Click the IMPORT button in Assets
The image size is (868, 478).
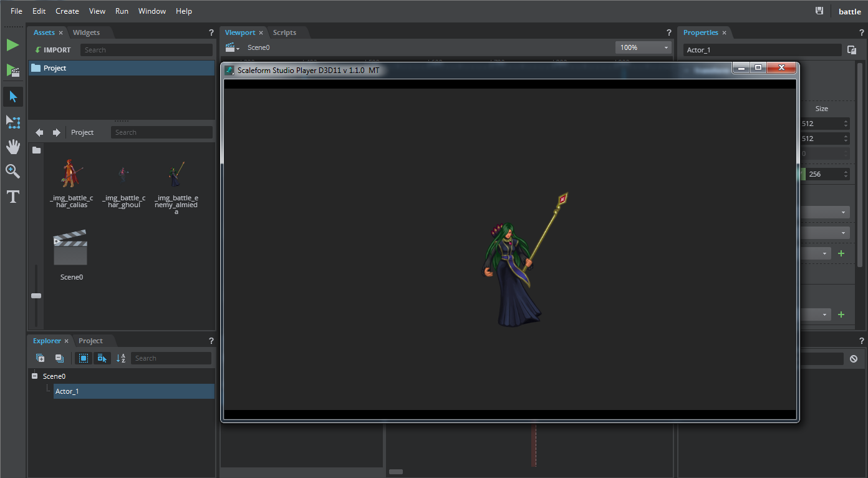[53, 50]
